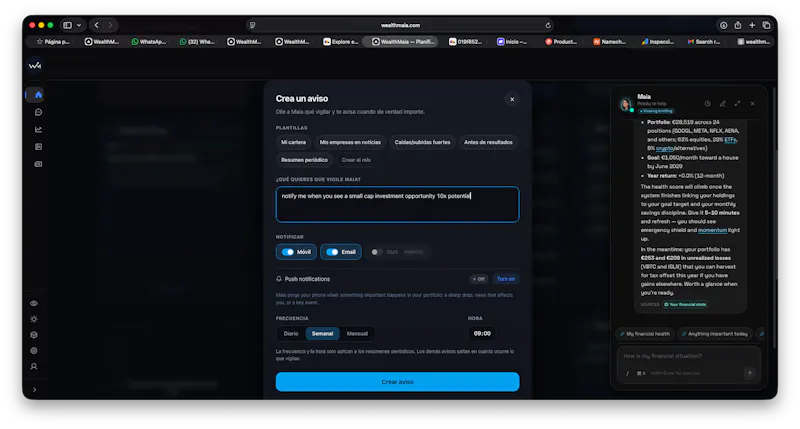Screen dimensions: 800x429
Task: Click the Safari share icon
Action: 738,25
